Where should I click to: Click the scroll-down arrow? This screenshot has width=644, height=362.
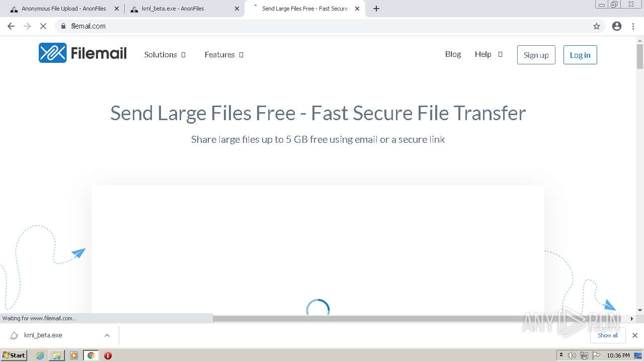pos(640,310)
